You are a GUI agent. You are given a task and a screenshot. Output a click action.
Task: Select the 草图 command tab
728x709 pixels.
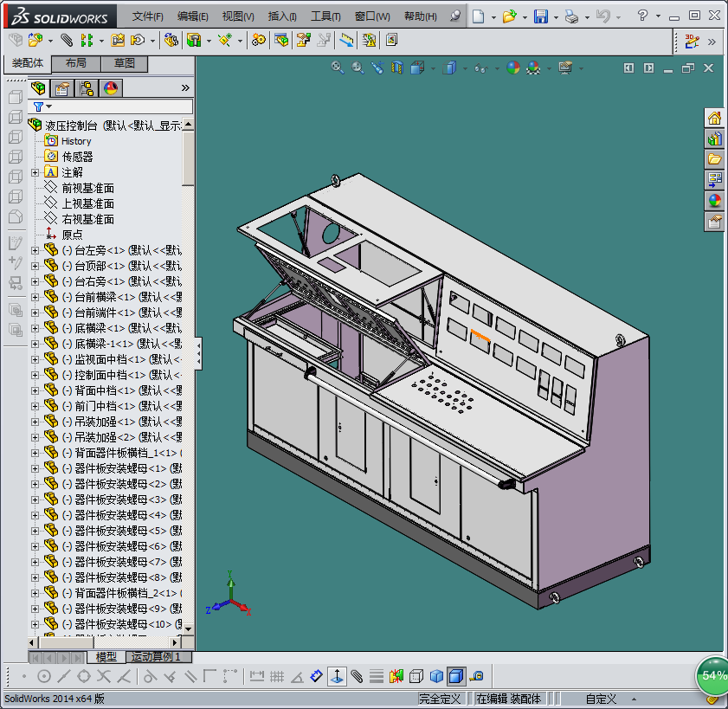click(124, 63)
